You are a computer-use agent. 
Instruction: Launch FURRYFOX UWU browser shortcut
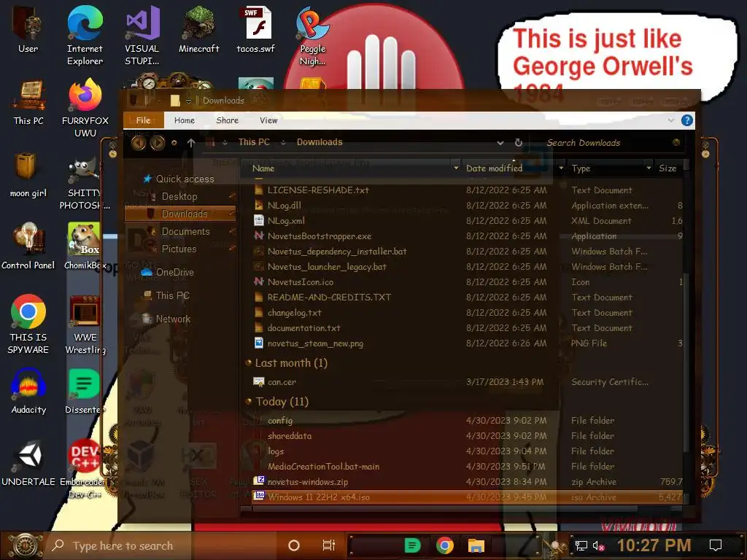point(85,108)
